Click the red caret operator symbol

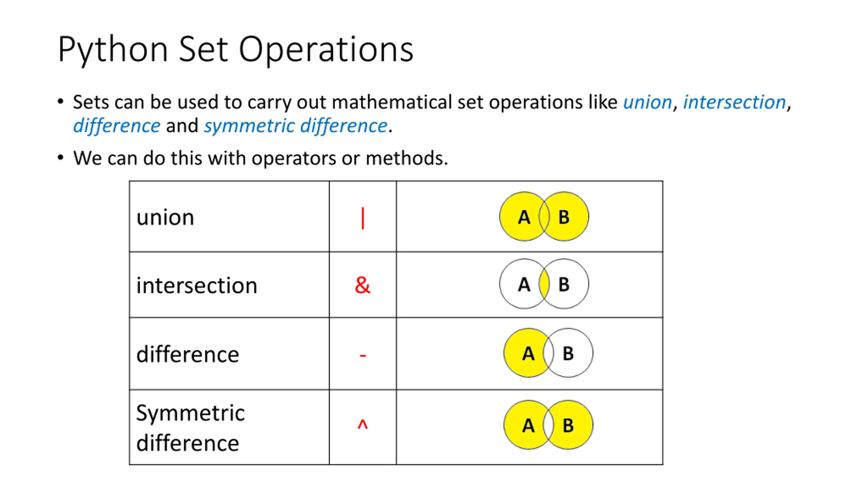coord(362,424)
